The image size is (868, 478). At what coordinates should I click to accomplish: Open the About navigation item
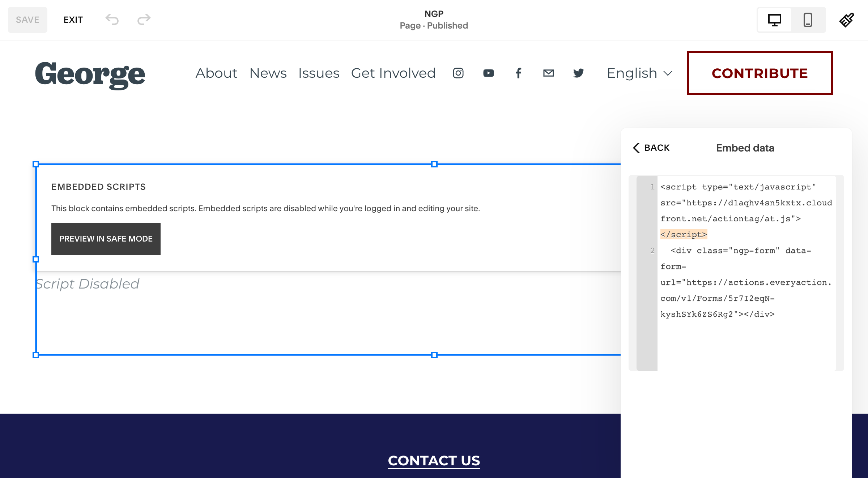216,73
